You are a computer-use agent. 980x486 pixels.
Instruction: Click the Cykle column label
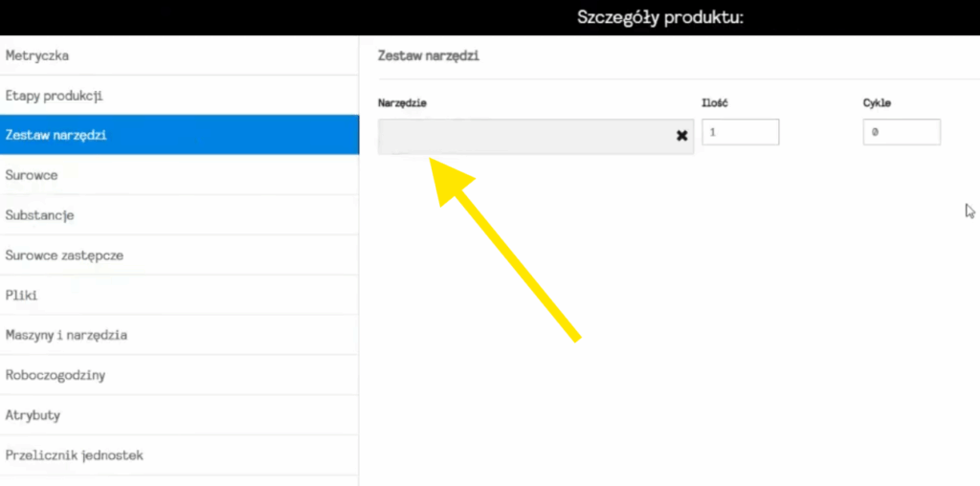(x=878, y=103)
